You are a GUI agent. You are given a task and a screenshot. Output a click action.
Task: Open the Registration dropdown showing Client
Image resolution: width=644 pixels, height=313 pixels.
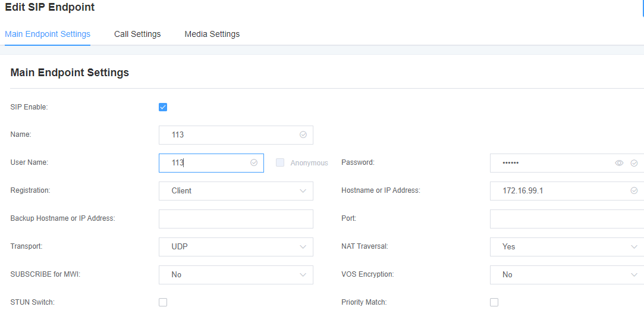235,191
